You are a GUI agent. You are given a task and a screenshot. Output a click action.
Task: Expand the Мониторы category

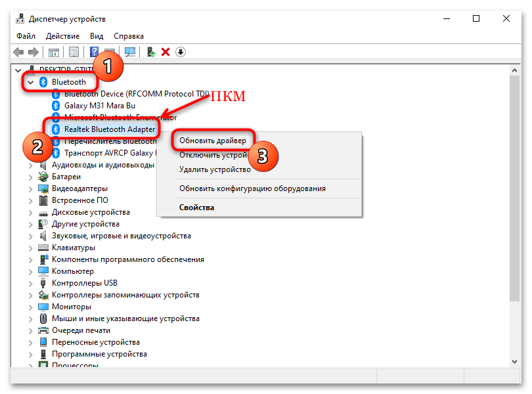[x=30, y=307]
